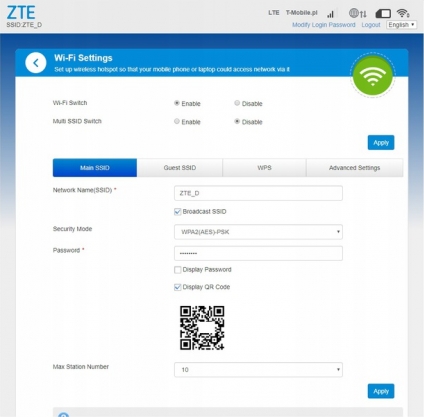This screenshot has width=424, height=417.
Task: Click the Wi-Fi status icon in header
Action: [403, 13]
